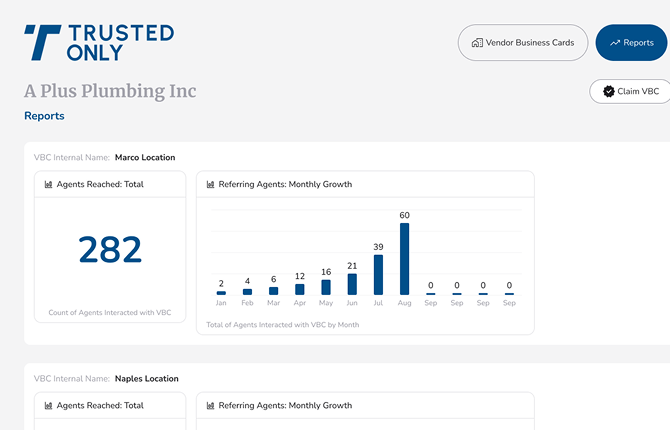Click the June bar showing 21
The image size is (670, 430).
pos(352,284)
